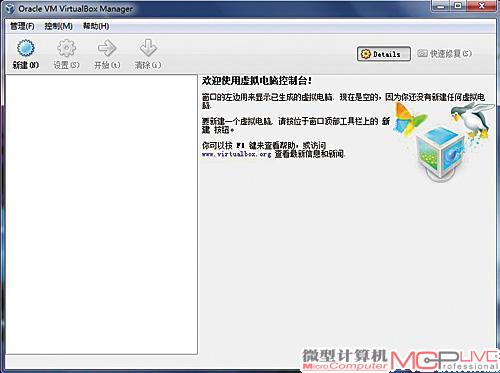Image resolution: width=500 pixels, height=373 pixels.
Task: Maximize the VirtualBox Manager window
Action: point(459,6)
